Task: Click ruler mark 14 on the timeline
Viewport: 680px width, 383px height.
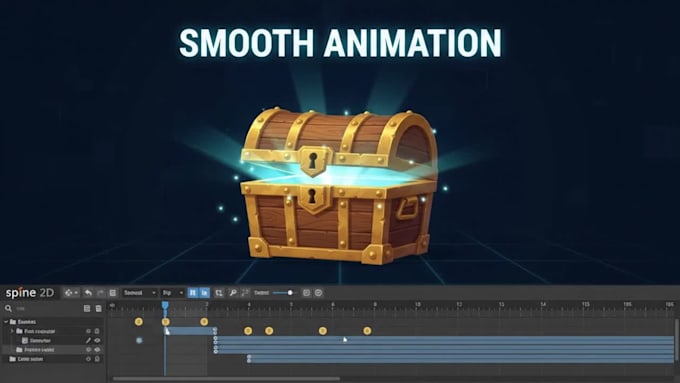Action: click(x=543, y=305)
